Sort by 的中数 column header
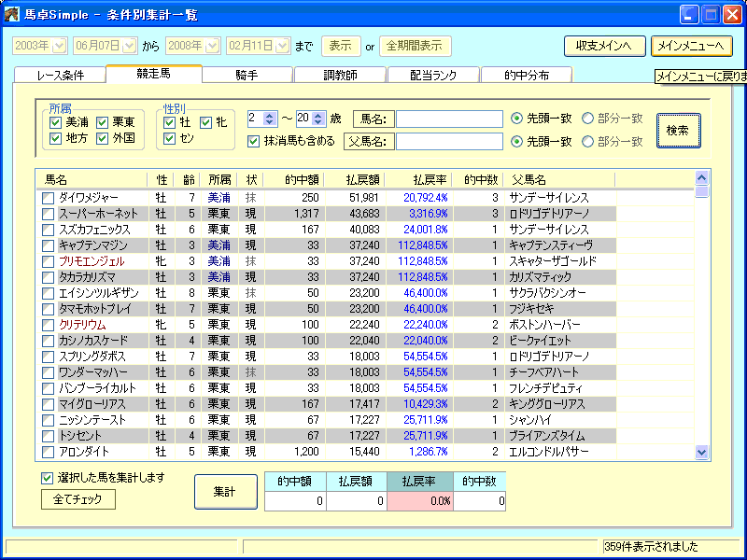This screenshot has height=560, width=747. 479,179
